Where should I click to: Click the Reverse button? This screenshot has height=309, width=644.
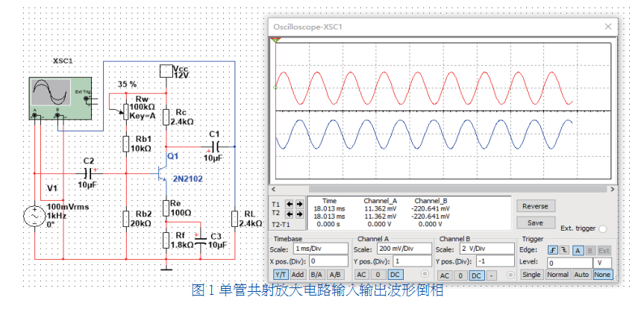tap(534, 206)
